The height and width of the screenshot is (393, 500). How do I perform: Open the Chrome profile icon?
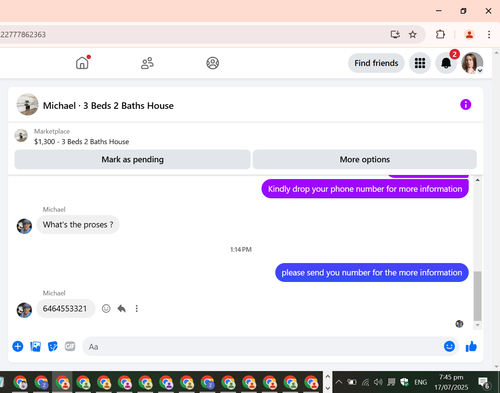pyautogui.click(x=469, y=34)
